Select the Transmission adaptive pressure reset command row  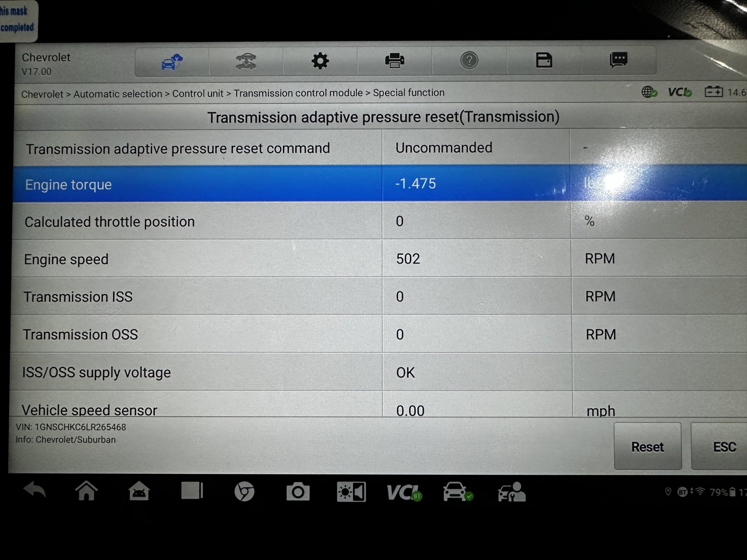coord(380,148)
